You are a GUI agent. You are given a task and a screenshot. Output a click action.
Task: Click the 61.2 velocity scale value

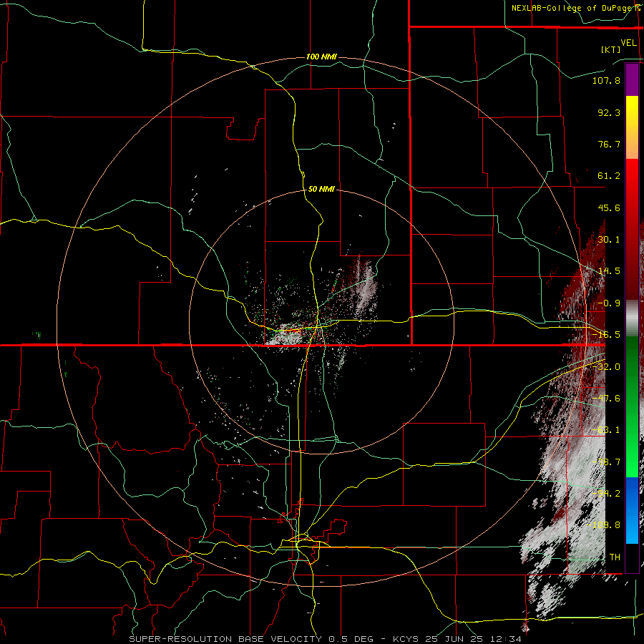609,176
